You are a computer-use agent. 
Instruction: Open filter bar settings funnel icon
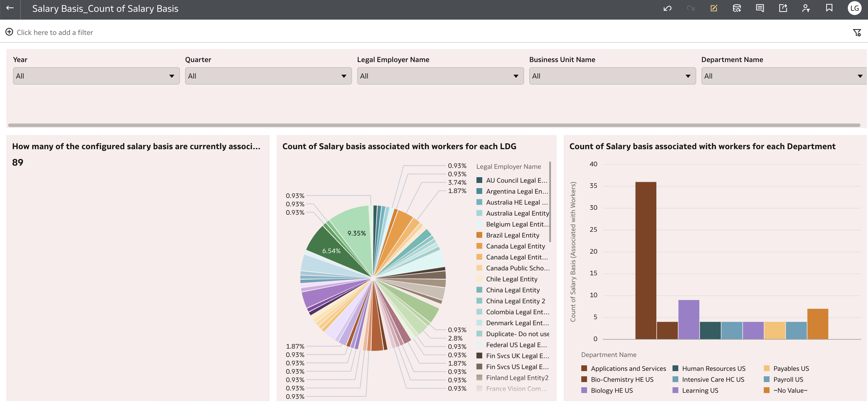[x=856, y=33]
